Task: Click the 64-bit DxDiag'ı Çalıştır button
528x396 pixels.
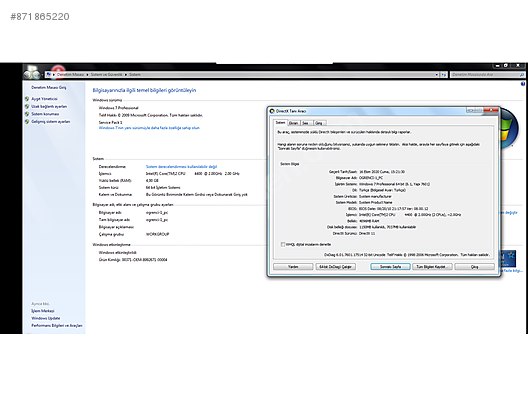Action: click(335, 267)
